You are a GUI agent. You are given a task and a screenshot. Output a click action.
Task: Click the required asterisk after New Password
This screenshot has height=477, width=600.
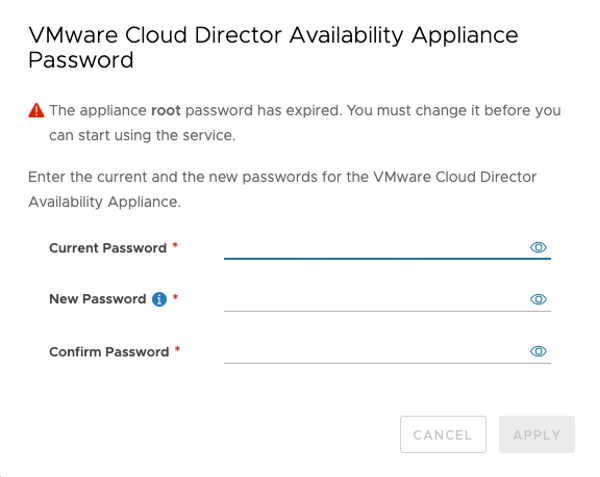176,298
